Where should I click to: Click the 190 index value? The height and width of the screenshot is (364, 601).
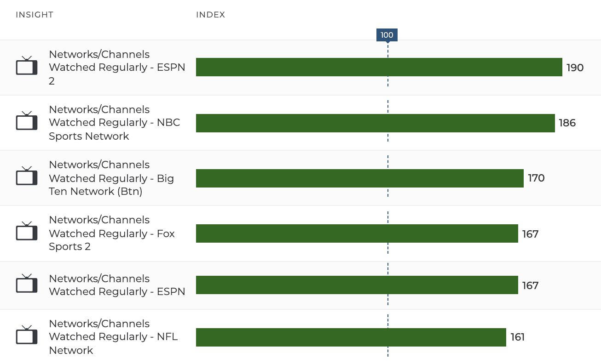pos(575,68)
